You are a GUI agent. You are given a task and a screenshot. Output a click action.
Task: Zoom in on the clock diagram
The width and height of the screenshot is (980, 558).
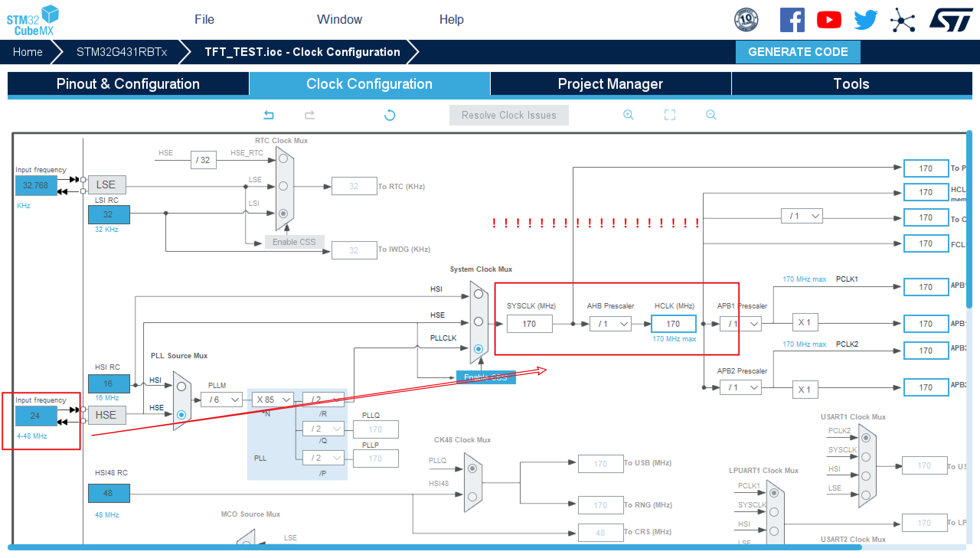tap(628, 114)
